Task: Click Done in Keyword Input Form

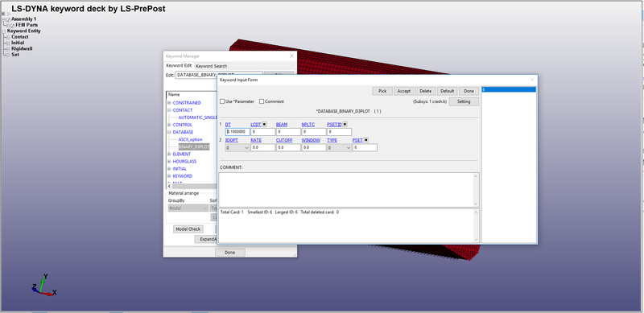Action: [x=469, y=91]
